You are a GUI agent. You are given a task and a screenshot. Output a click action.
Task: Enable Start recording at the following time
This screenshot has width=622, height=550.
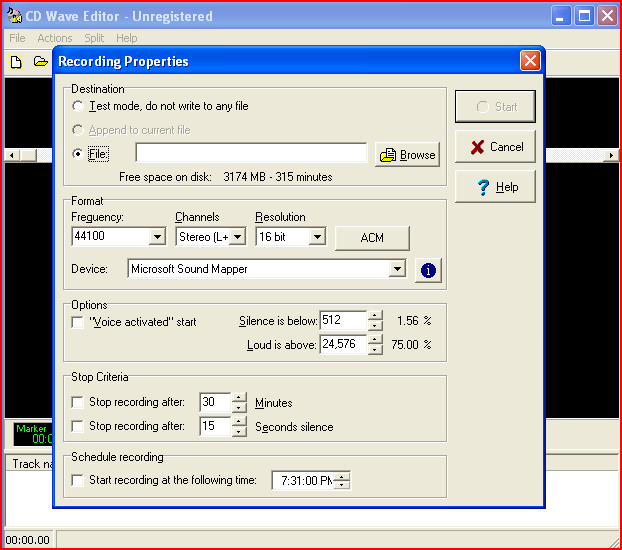[77, 480]
